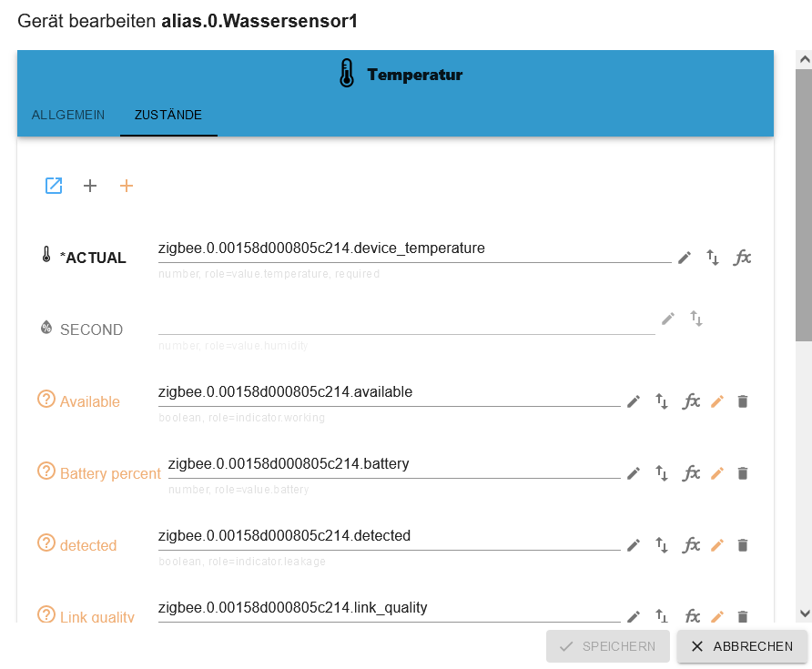Switch to the Allgemein tab
The height and width of the screenshot is (669, 812).
[68, 116]
